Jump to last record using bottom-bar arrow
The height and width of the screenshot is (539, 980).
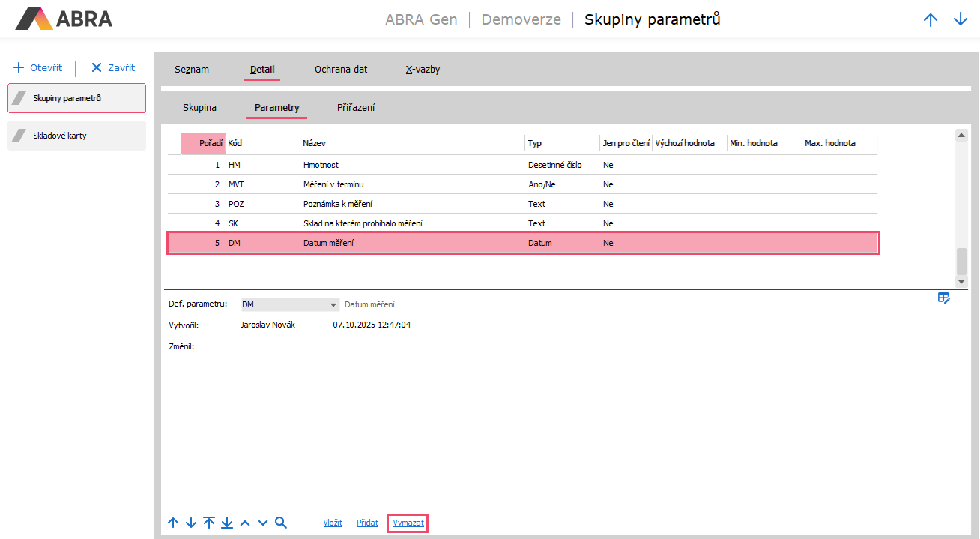(227, 523)
